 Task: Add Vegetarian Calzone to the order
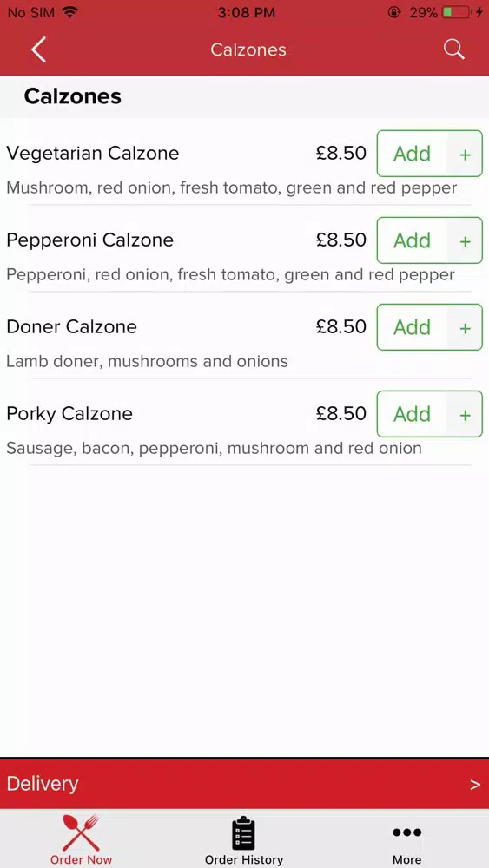tap(412, 154)
